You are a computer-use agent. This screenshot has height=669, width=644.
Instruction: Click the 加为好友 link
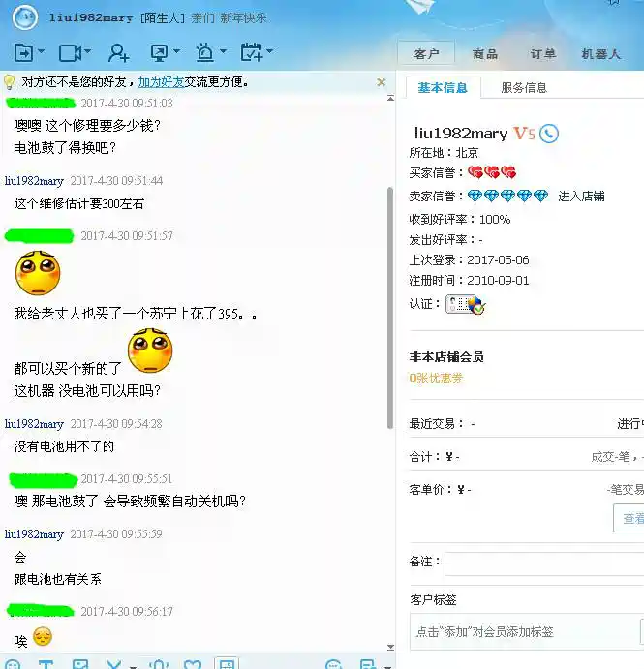point(161,82)
